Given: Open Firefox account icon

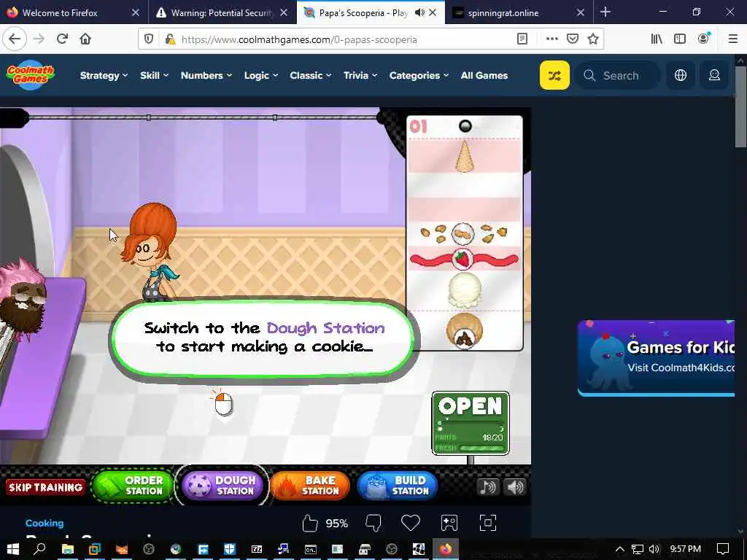Looking at the screenshot, I should (x=704, y=39).
